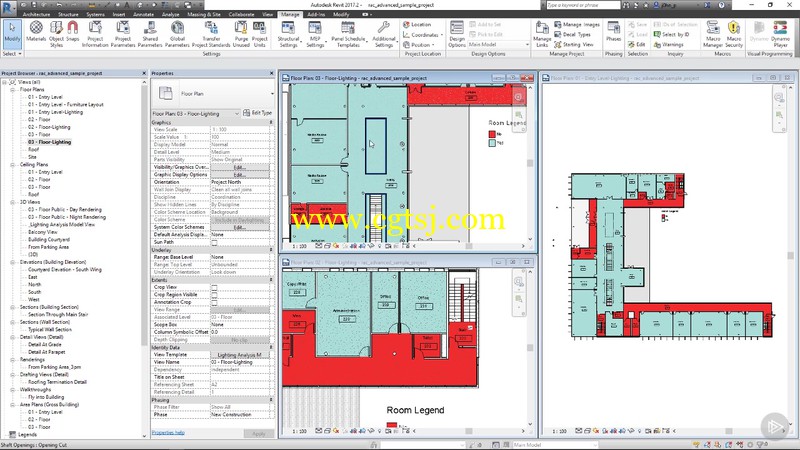
Task: Click Edit selection icon
Action: click(x=638, y=45)
